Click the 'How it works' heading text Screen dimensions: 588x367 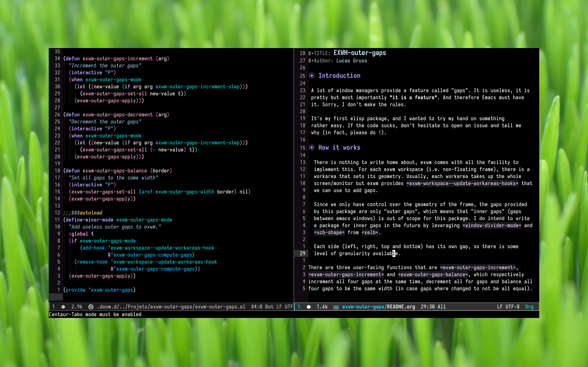[x=339, y=148]
